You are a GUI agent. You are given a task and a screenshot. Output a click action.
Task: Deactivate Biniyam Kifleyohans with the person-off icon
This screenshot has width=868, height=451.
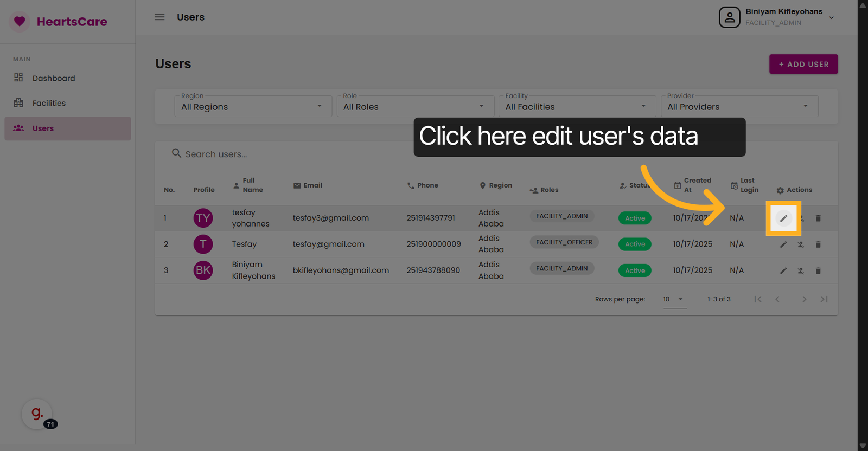801,270
